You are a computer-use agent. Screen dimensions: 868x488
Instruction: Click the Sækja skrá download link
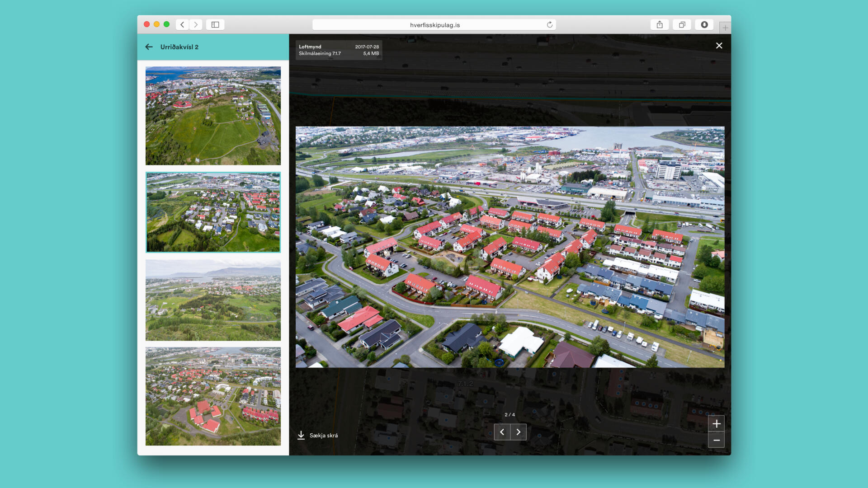(324, 436)
